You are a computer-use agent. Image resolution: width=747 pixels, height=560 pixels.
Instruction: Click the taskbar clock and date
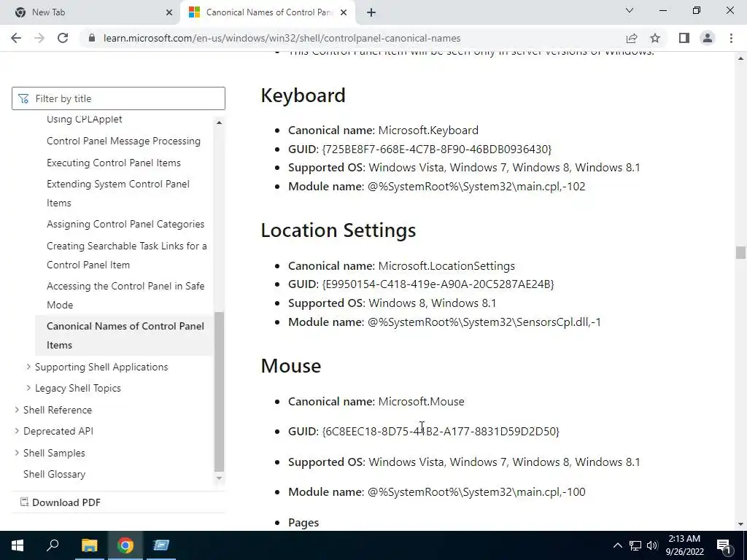point(684,545)
